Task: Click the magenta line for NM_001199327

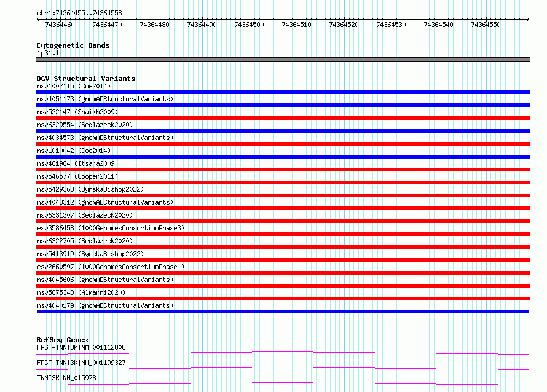Action: (283, 368)
